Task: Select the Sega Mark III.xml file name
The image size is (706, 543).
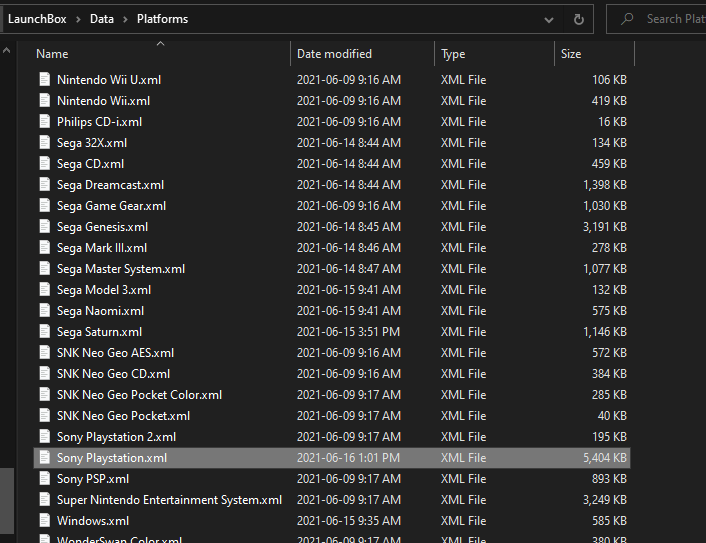Action: (x=102, y=248)
